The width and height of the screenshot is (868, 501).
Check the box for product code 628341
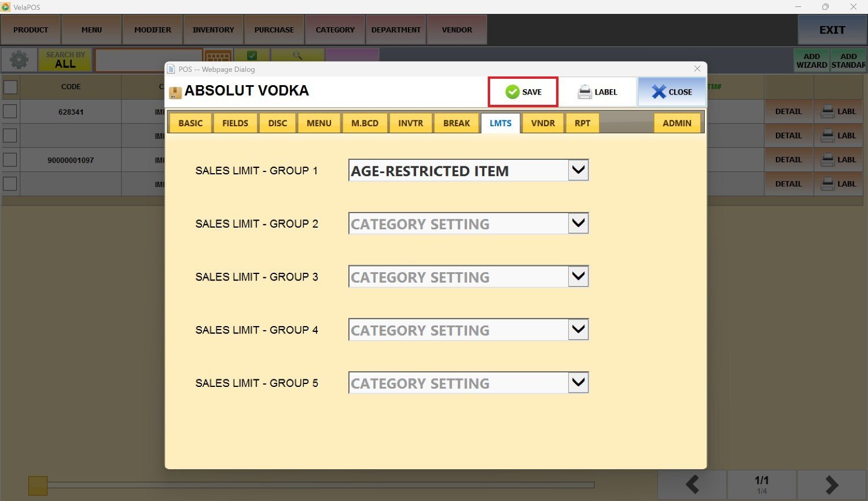10,111
